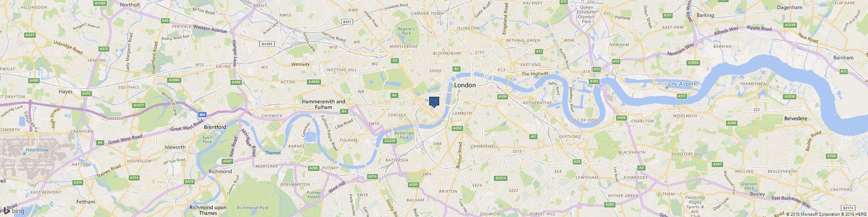
Task: Click the Hammersmith and Fulham label
Action: tap(323, 104)
